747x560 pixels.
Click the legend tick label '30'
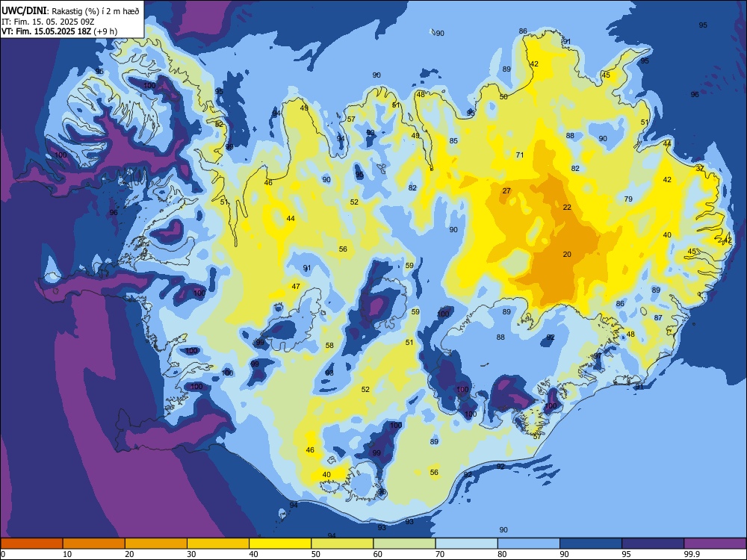point(191,554)
